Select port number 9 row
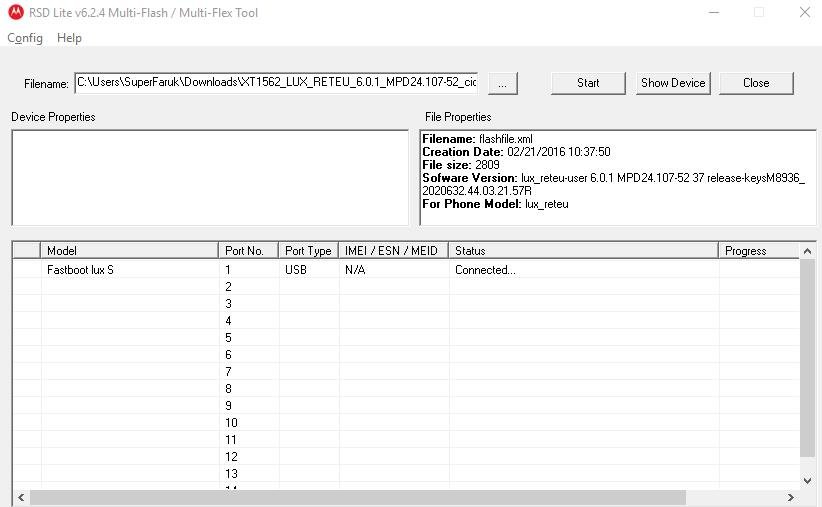 406,406
